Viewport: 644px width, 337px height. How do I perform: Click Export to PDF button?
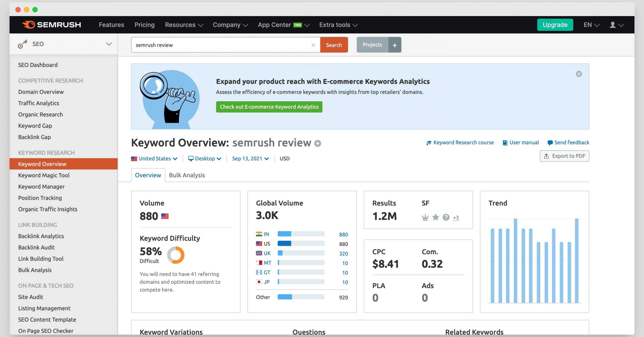565,156
